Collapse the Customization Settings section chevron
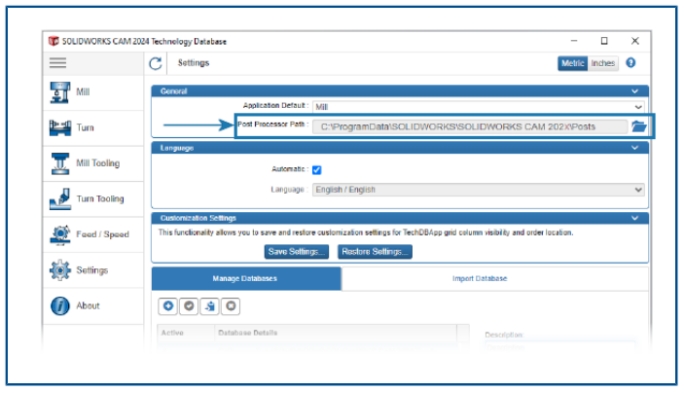Screen dimensions: 684x393 click(x=635, y=218)
